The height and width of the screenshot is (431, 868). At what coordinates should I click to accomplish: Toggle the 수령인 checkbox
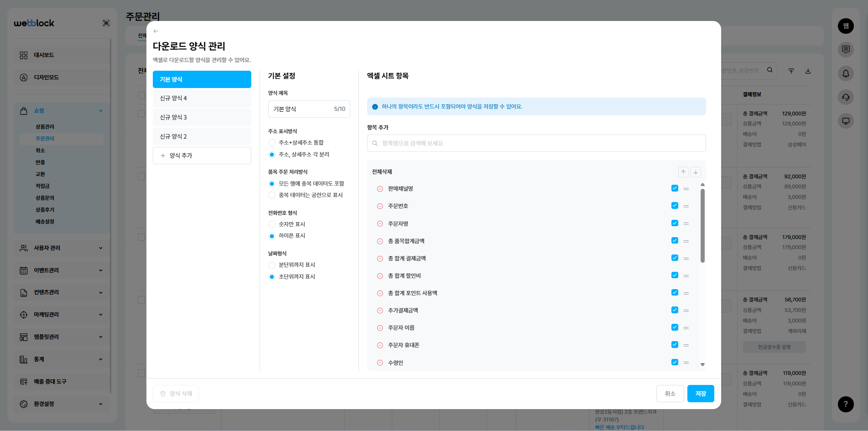click(x=675, y=362)
